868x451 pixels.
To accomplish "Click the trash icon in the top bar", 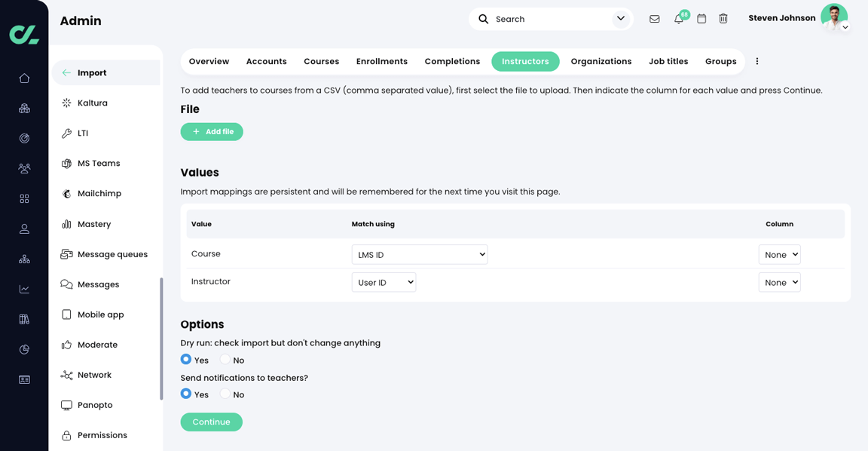I will point(723,19).
